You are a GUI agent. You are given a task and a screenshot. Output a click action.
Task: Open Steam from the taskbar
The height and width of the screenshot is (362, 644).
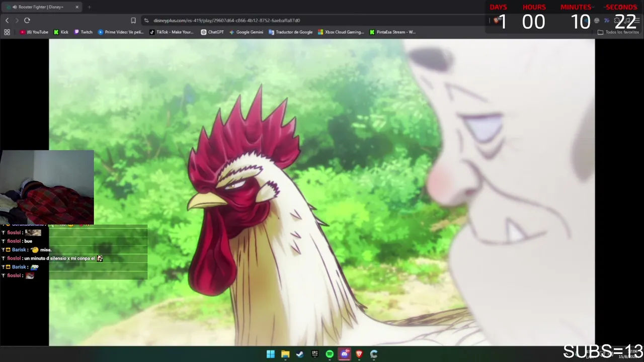tap(300, 354)
